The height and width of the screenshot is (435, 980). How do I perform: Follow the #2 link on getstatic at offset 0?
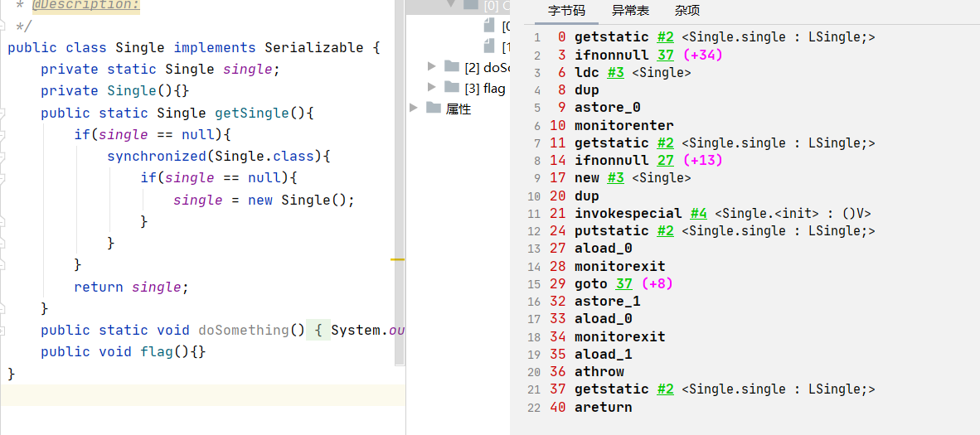[665, 37]
